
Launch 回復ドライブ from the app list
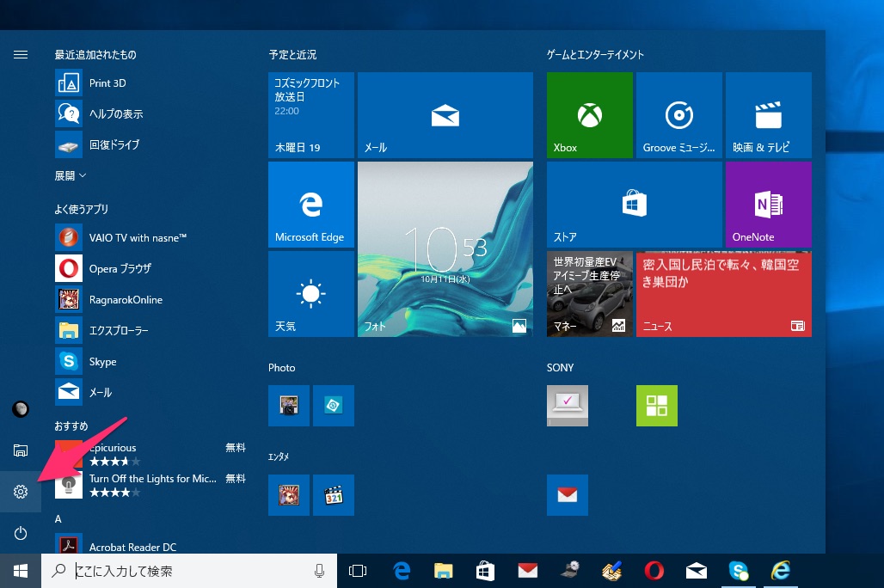(x=150, y=145)
